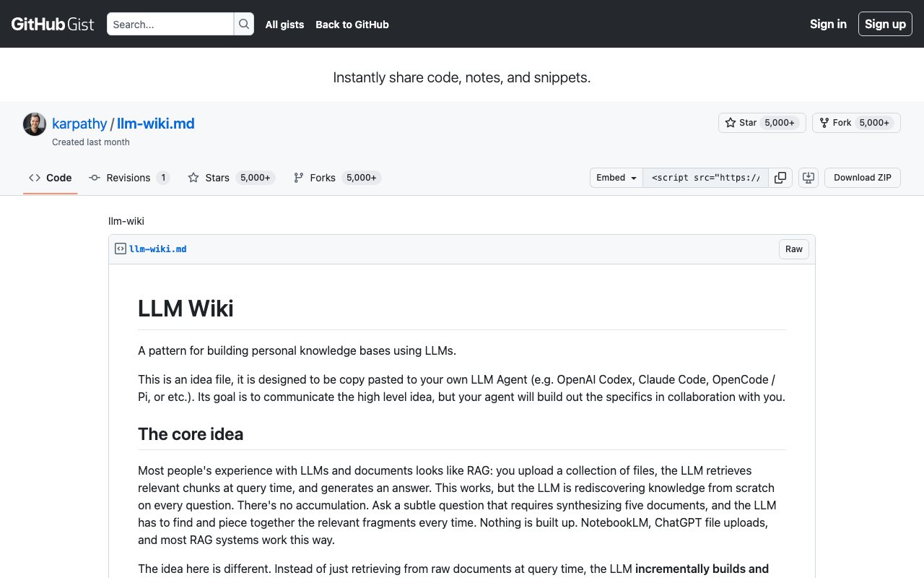The image size is (924, 578).
Task: Expand the Embed dropdown
Action: [616, 178]
